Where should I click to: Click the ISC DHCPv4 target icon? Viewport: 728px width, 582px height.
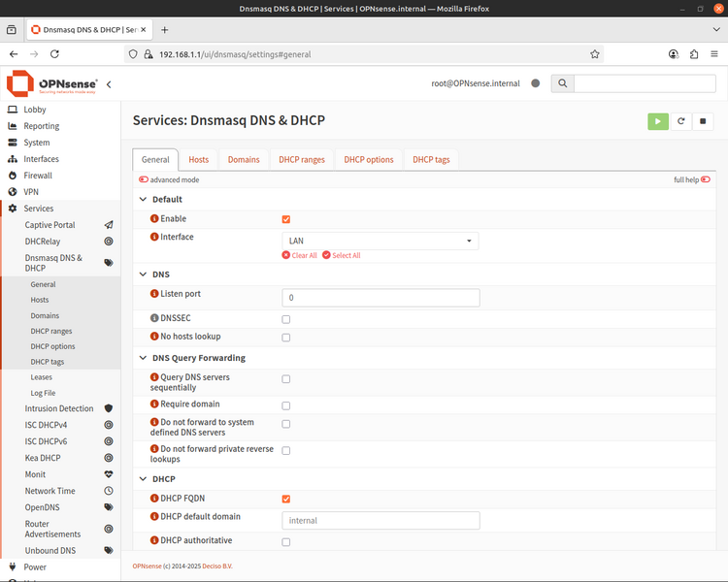pyautogui.click(x=109, y=425)
